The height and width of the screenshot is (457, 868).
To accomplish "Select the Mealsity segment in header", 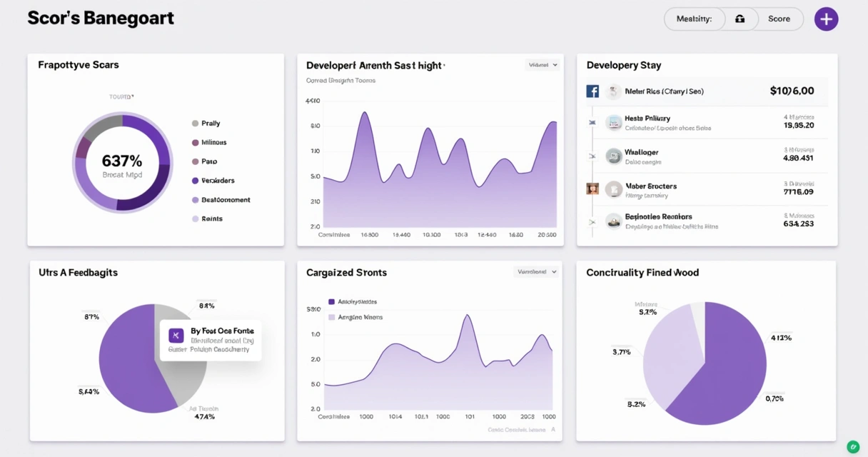I will click(x=695, y=19).
